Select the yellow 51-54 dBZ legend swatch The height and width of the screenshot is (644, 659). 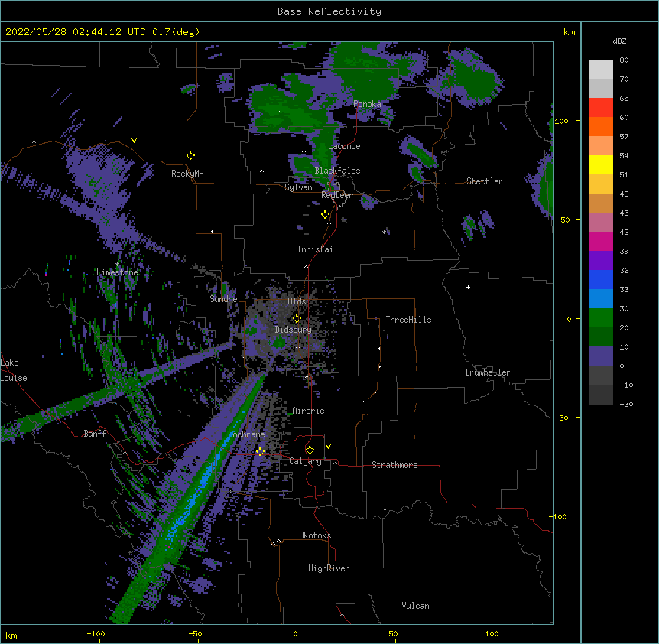601,164
